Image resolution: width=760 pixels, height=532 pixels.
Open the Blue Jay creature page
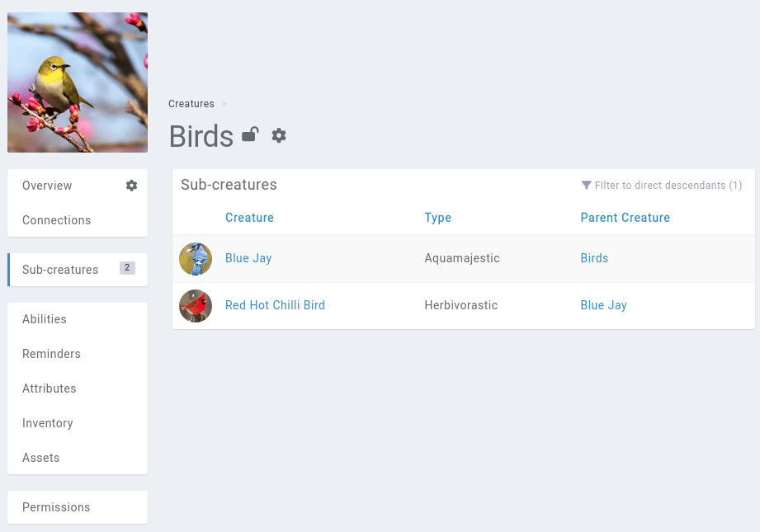248,258
